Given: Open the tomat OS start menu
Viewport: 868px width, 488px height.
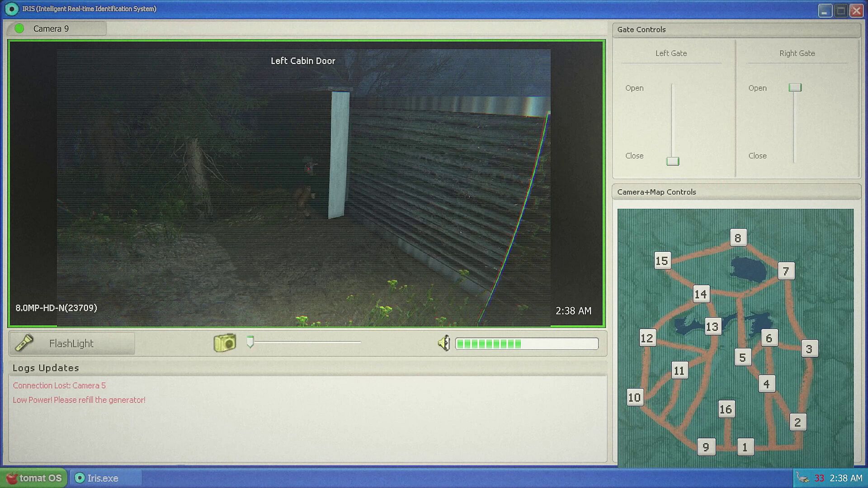Looking at the screenshot, I should tap(34, 478).
